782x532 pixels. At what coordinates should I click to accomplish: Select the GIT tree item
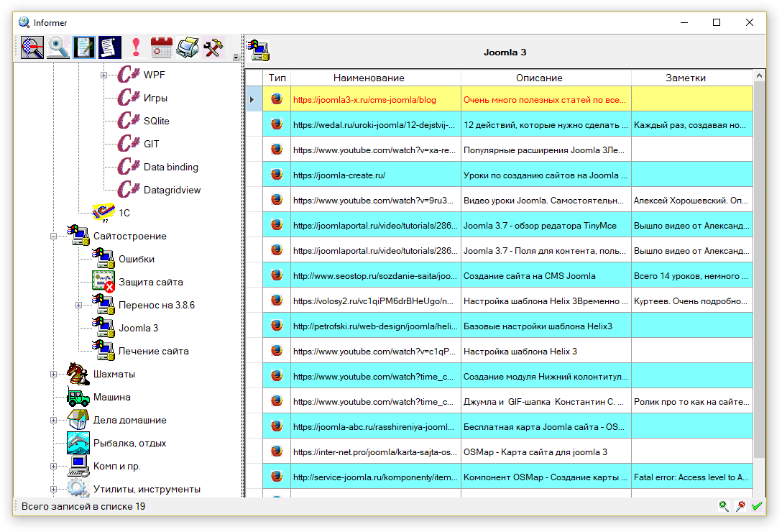[151, 144]
